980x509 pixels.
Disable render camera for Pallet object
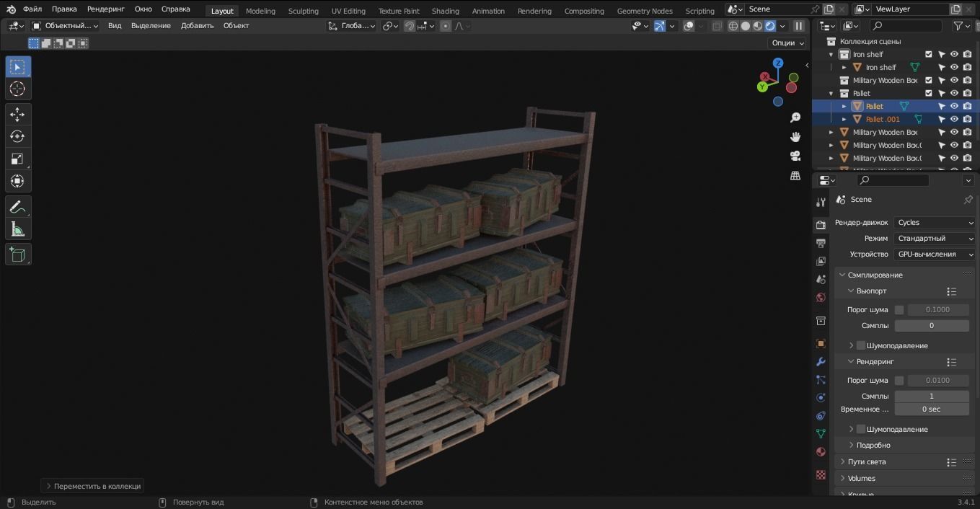[968, 106]
